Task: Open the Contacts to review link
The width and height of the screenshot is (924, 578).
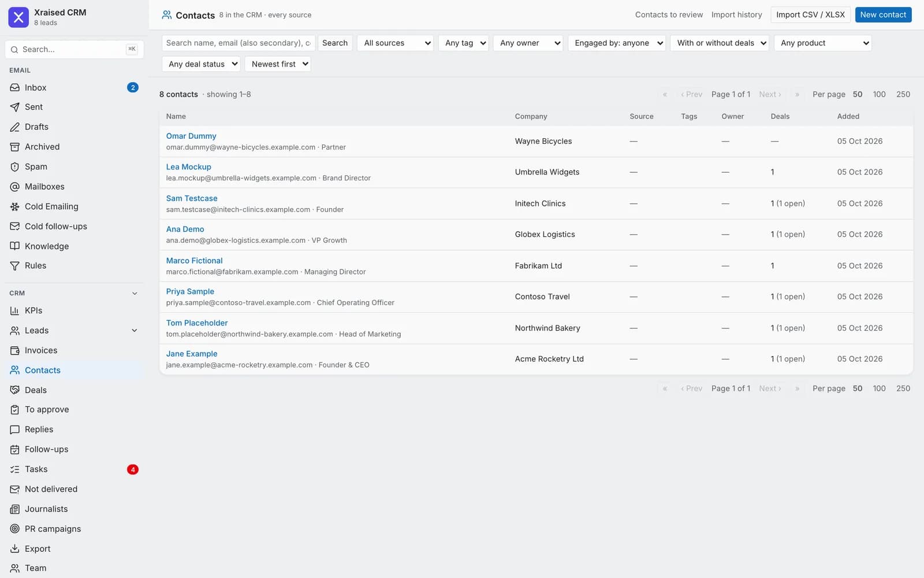Action: (669, 15)
